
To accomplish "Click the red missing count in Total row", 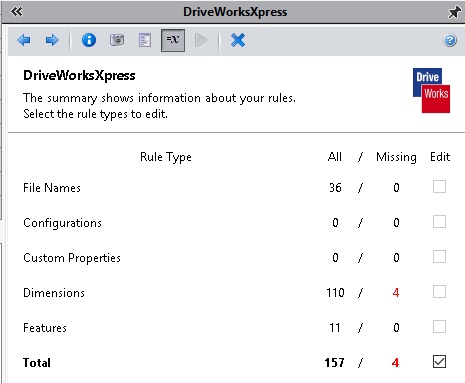I will pos(396,363).
